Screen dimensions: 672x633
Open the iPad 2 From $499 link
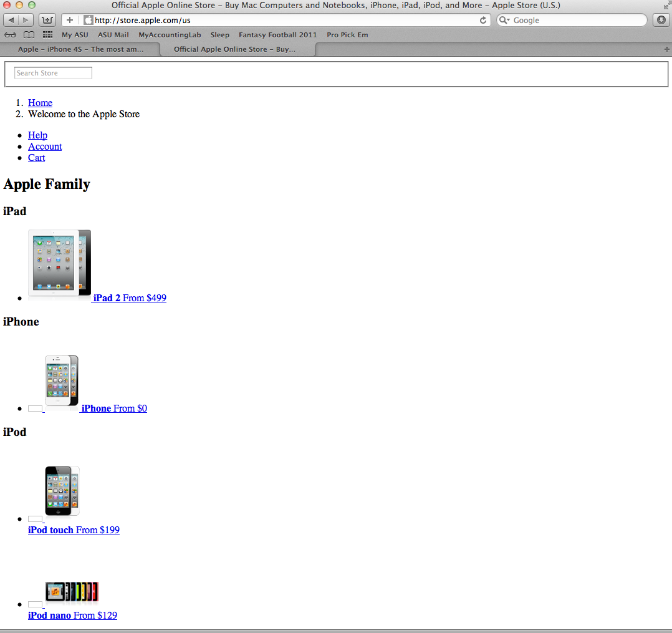pos(130,298)
